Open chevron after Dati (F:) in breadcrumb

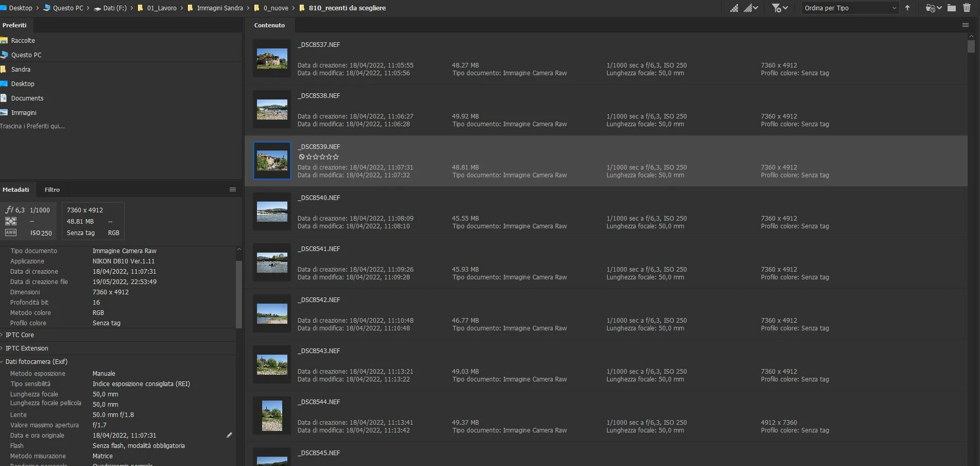[x=132, y=8]
